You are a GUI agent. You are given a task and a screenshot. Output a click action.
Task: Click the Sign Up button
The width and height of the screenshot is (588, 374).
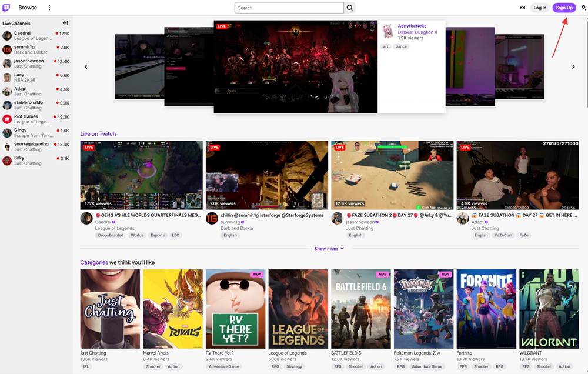pyautogui.click(x=564, y=7)
